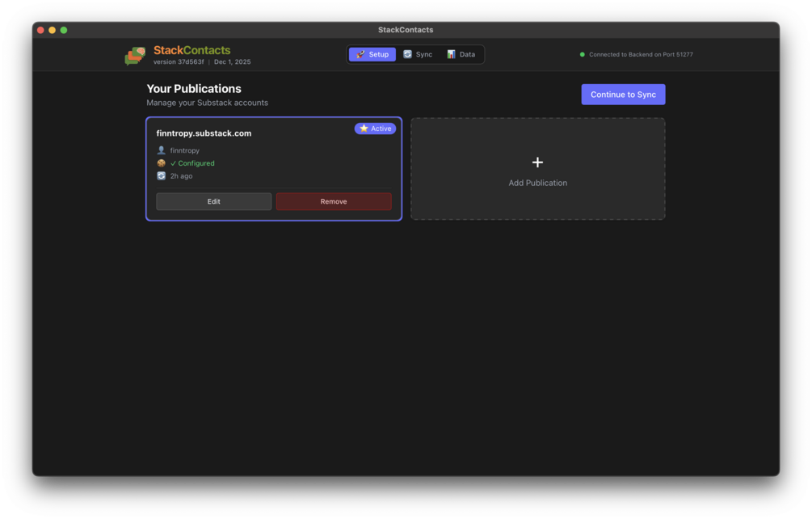
Task: Maximize the window with green button
Action: 64,30
